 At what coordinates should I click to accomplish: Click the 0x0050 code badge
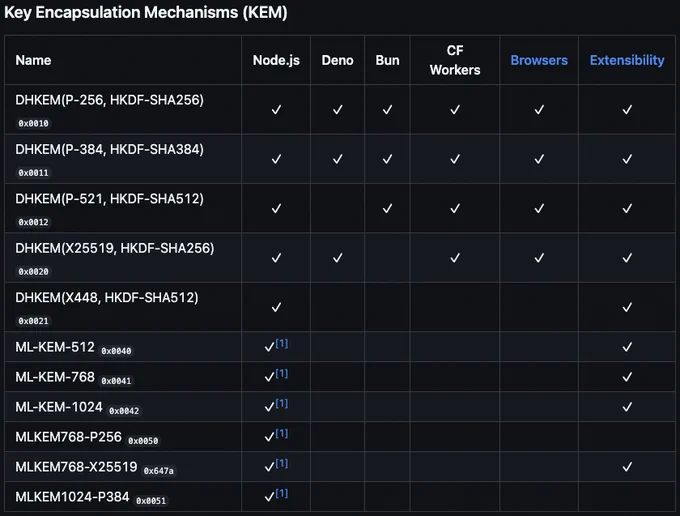[x=143, y=441]
